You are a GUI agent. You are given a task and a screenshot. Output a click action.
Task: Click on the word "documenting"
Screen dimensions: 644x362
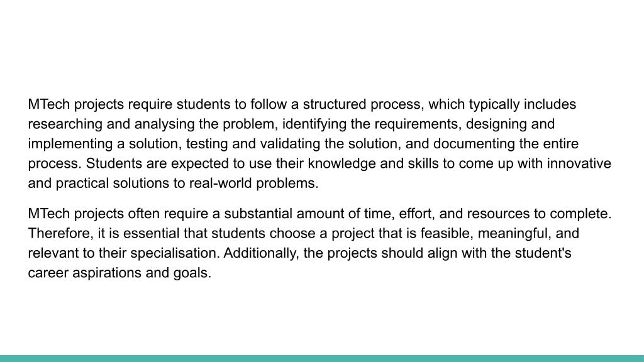[x=474, y=144]
